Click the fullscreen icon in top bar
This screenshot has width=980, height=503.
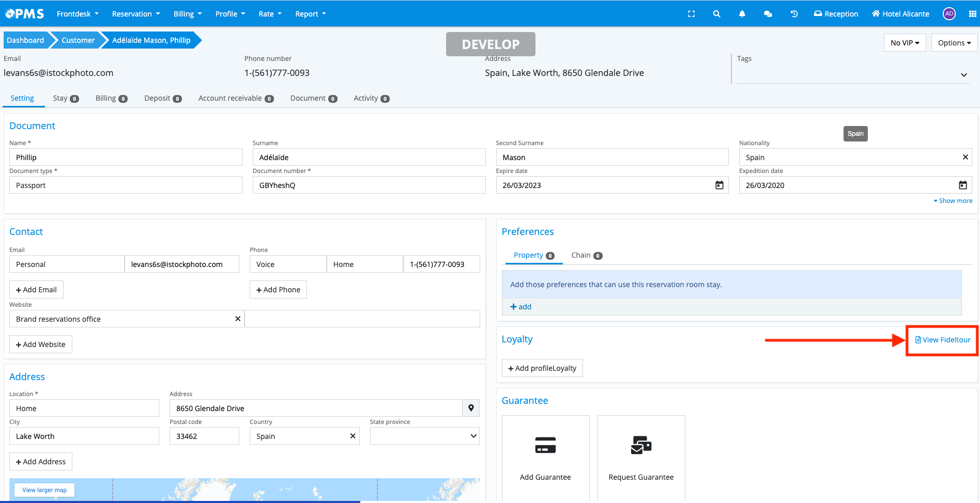[x=691, y=14]
